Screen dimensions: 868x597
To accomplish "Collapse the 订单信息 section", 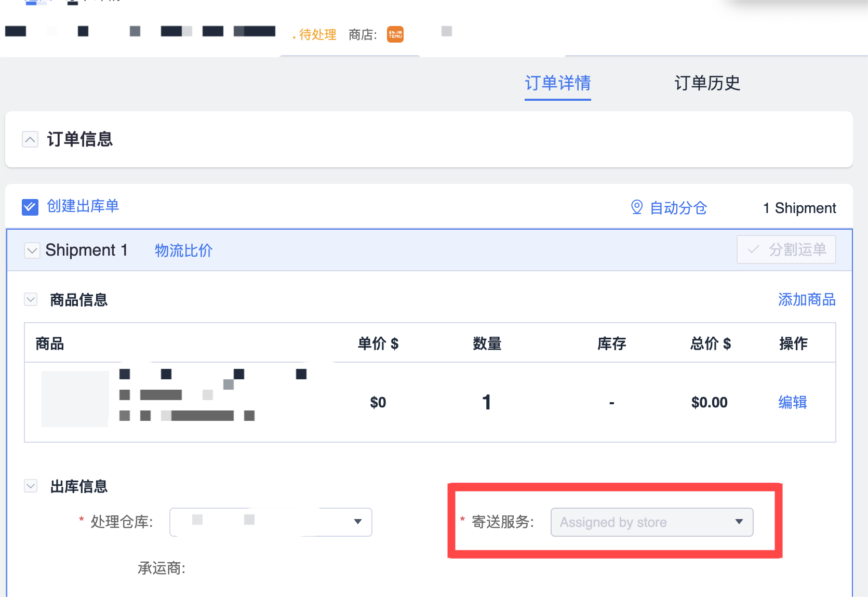I will click(30, 139).
